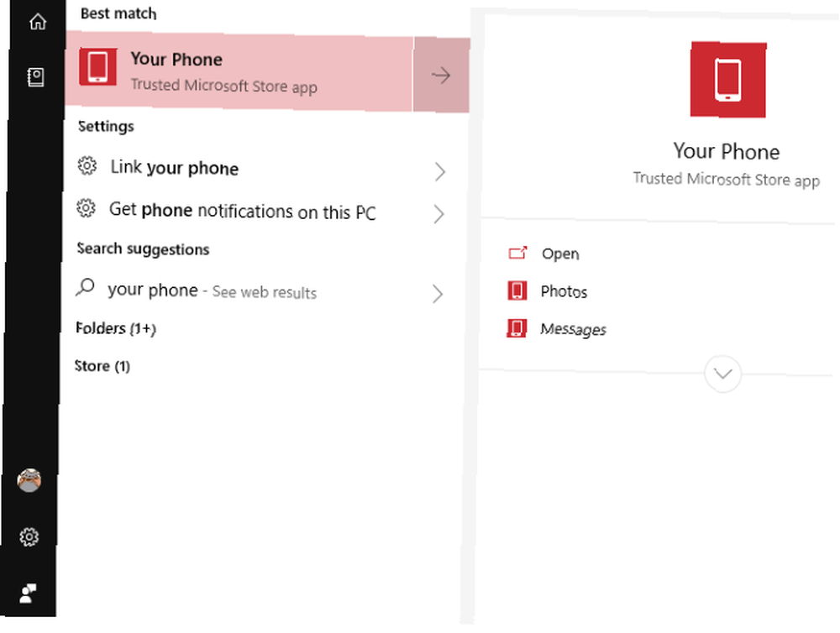Click the Open icon in preview pane
Screen dimensions: 840x633
point(517,253)
